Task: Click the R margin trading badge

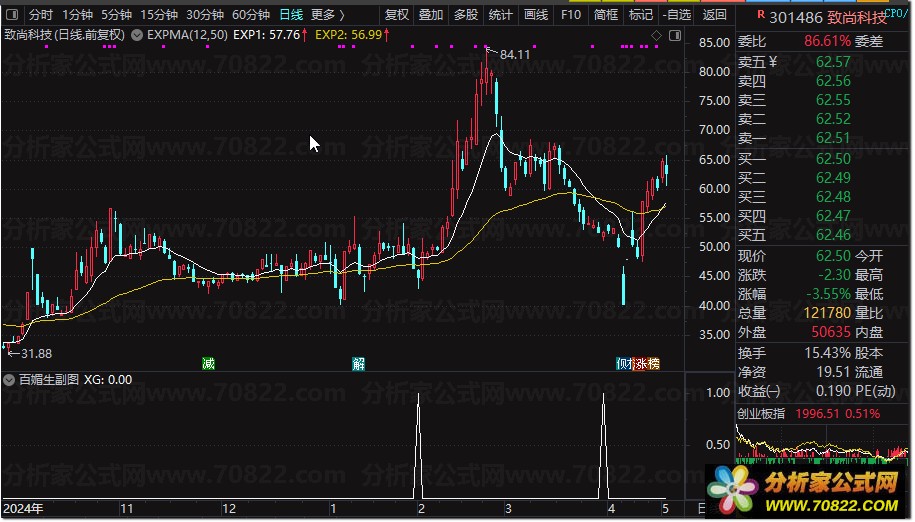Action: coord(761,13)
